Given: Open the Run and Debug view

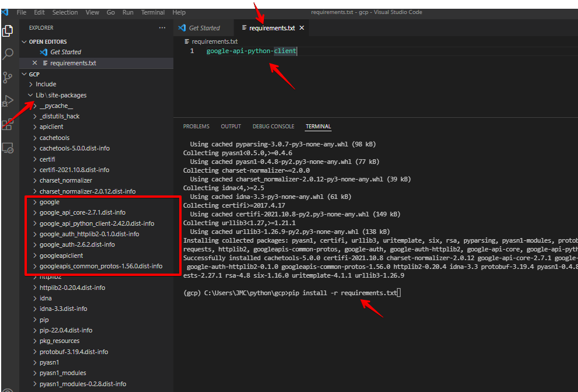Looking at the screenshot, I should (x=8, y=100).
